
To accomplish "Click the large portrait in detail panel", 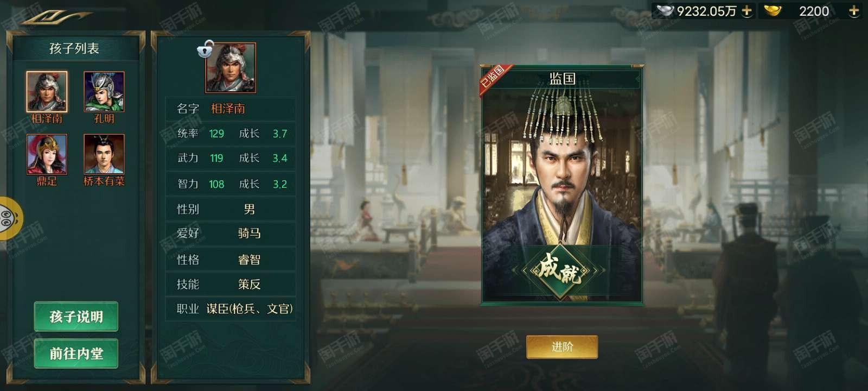I will (x=231, y=68).
